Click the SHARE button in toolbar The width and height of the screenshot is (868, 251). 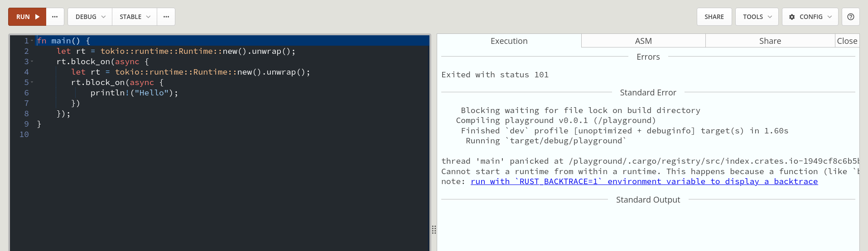(714, 17)
